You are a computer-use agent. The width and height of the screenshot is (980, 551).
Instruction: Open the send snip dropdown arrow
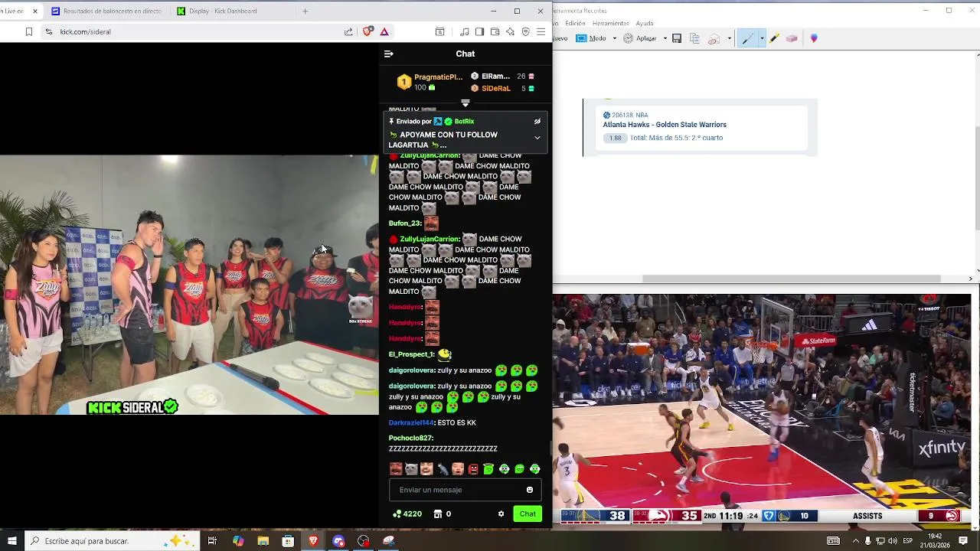(x=729, y=38)
